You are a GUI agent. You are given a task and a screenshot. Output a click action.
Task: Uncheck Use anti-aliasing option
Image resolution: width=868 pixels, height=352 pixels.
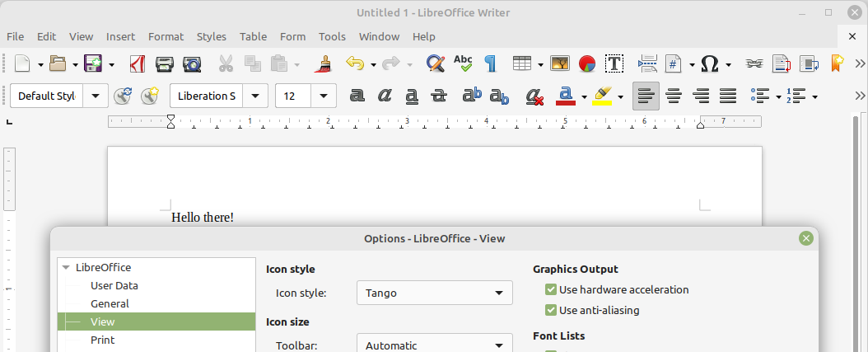[x=551, y=311]
